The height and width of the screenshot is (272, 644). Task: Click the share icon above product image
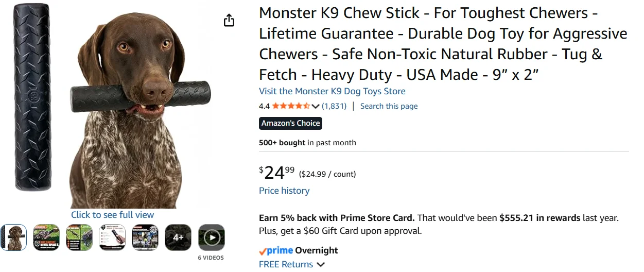coord(229,21)
